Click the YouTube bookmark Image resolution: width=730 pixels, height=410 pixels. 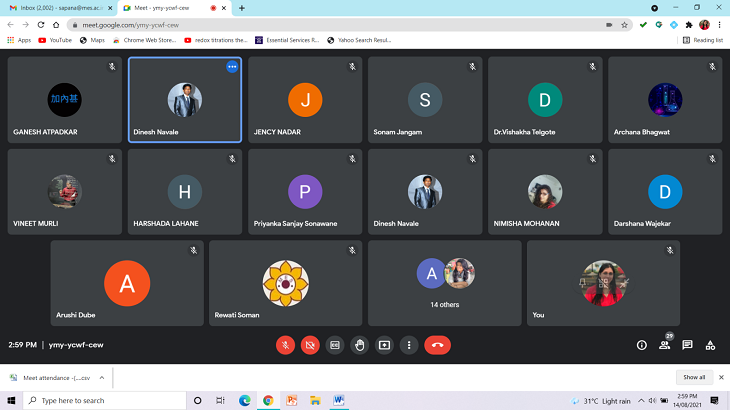[x=55, y=40]
